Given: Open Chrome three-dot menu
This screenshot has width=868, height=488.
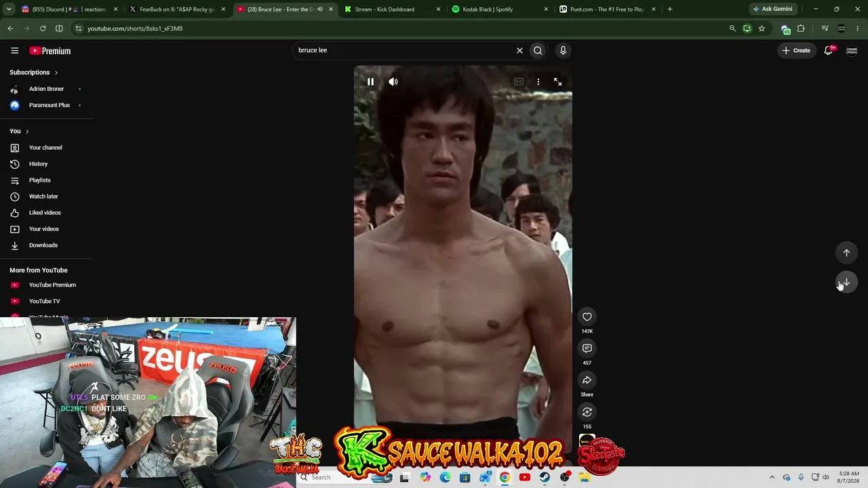Looking at the screenshot, I should pyautogui.click(x=858, y=28).
